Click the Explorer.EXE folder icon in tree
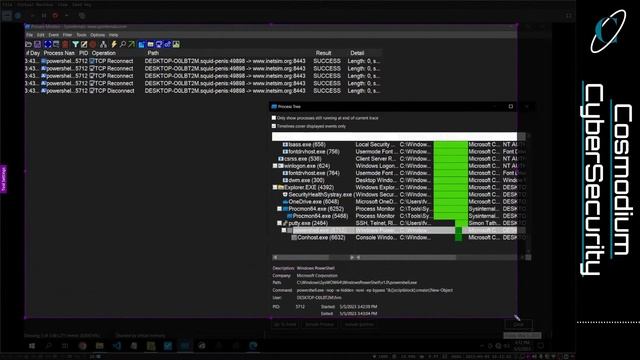Viewport: 640px width, 360px height. coord(281,187)
